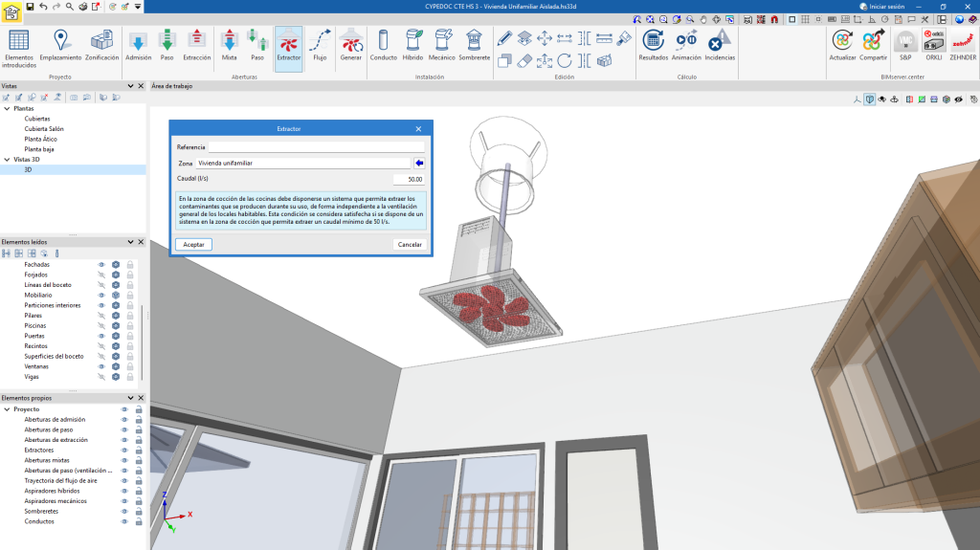Select the move element tool
980x550 pixels.
click(x=545, y=39)
